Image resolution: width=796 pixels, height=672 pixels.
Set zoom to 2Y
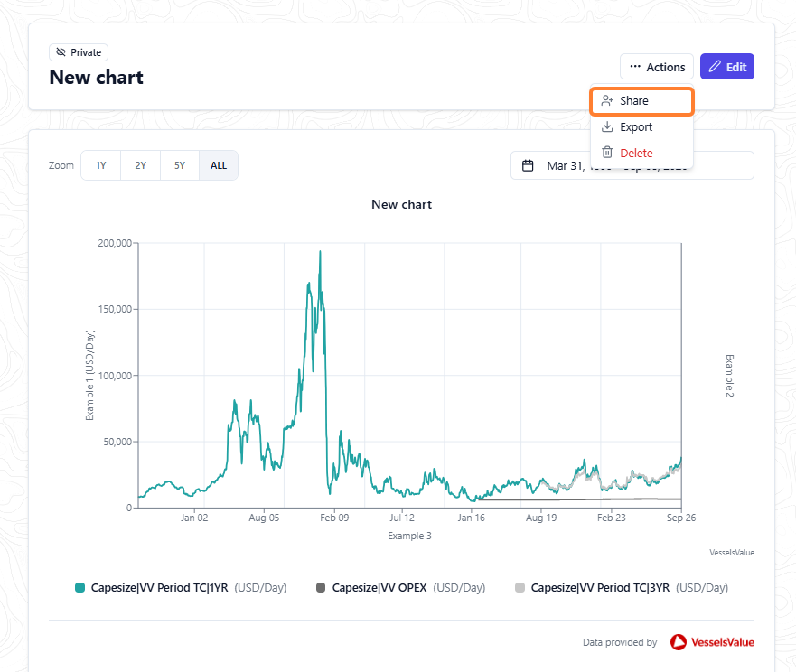(141, 165)
